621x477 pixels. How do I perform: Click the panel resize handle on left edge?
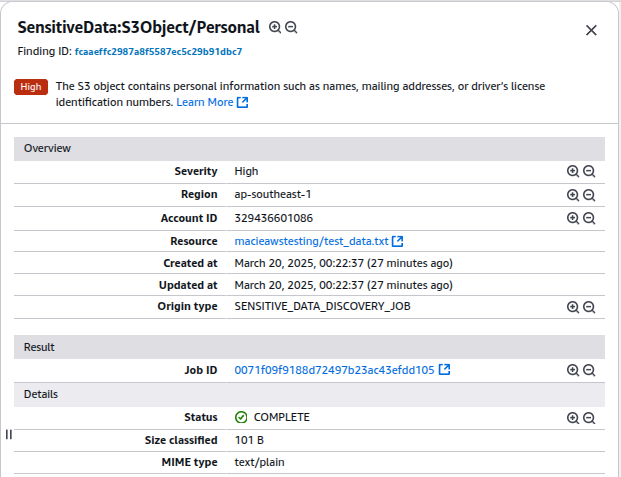click(x=9, y=435)
